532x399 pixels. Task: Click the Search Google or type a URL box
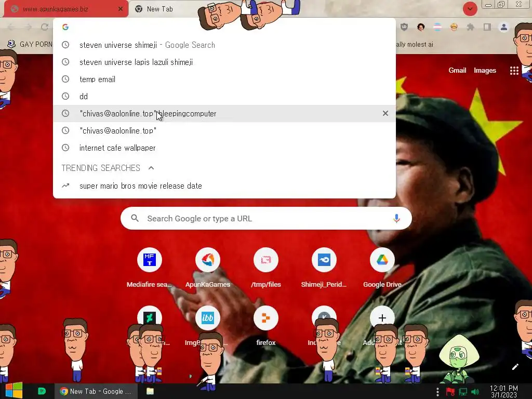pos(266,219)
